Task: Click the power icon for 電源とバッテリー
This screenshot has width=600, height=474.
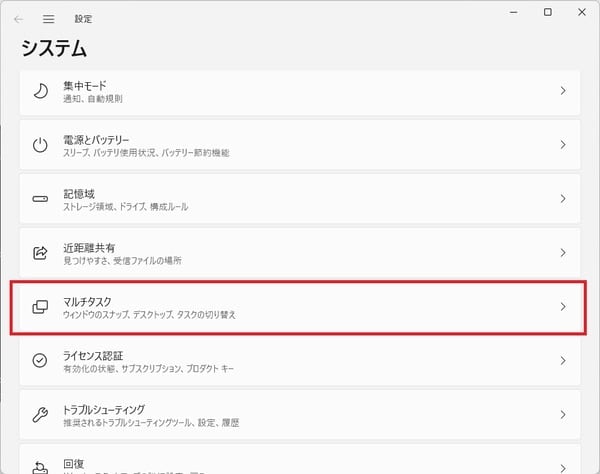Action: (40, 145)
